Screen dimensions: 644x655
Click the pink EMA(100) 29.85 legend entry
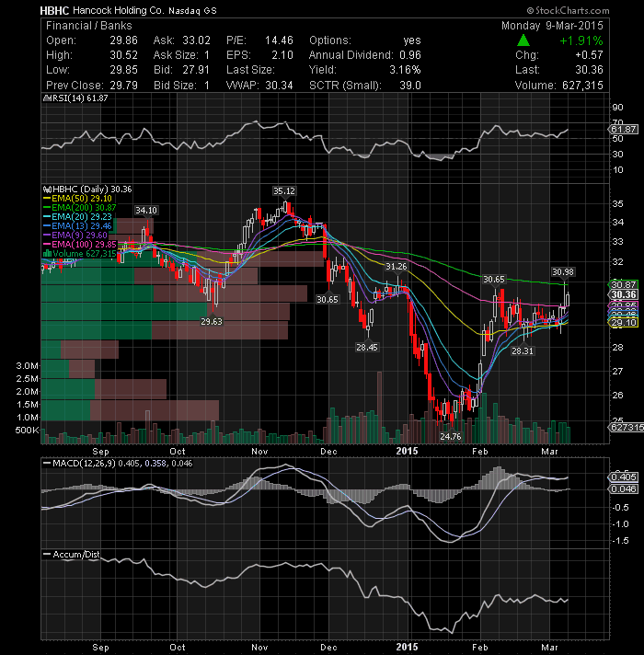click(x=84, y=245)
